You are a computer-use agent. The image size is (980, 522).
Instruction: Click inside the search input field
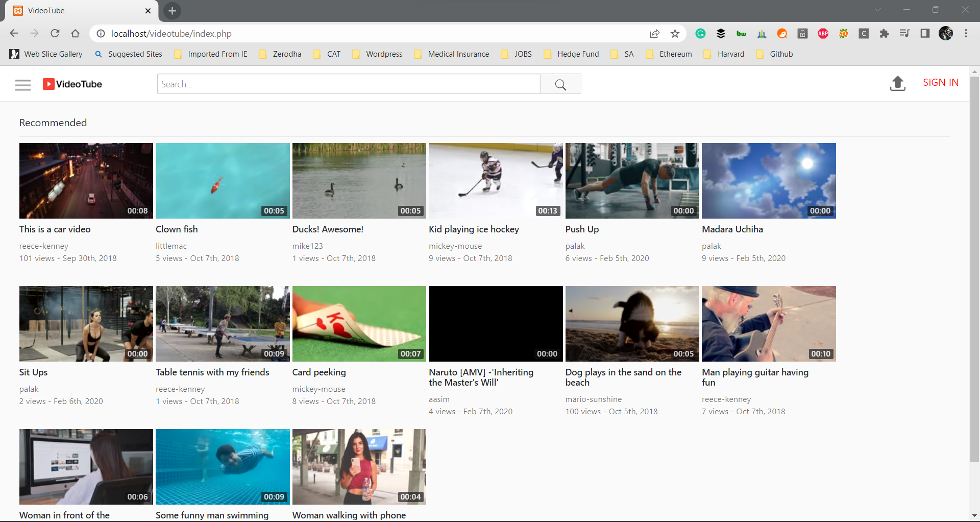[x=349, y=84]
